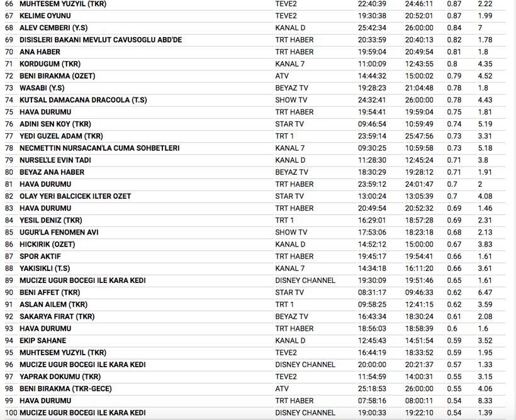Select the row for ALEV CEMBERI (Y.S)

(53, 28)
